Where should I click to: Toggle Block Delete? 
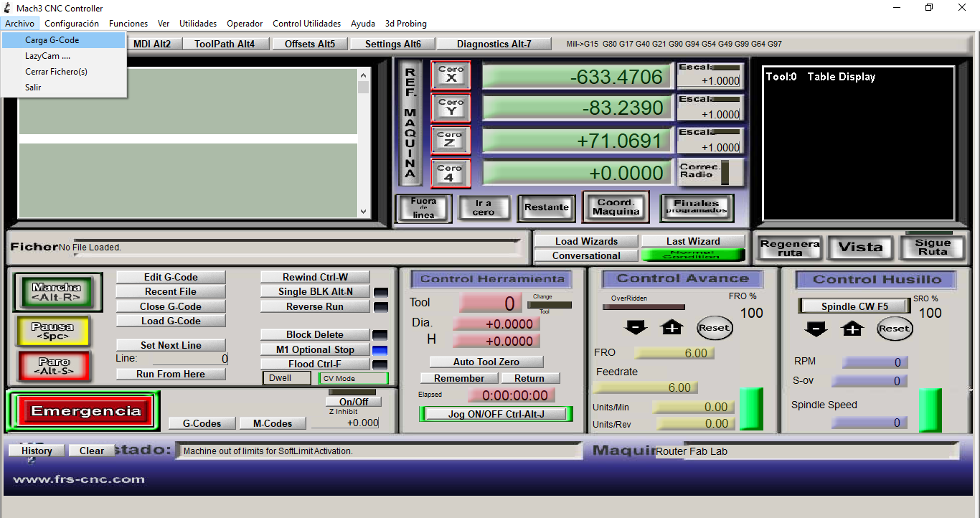point(316,334)
